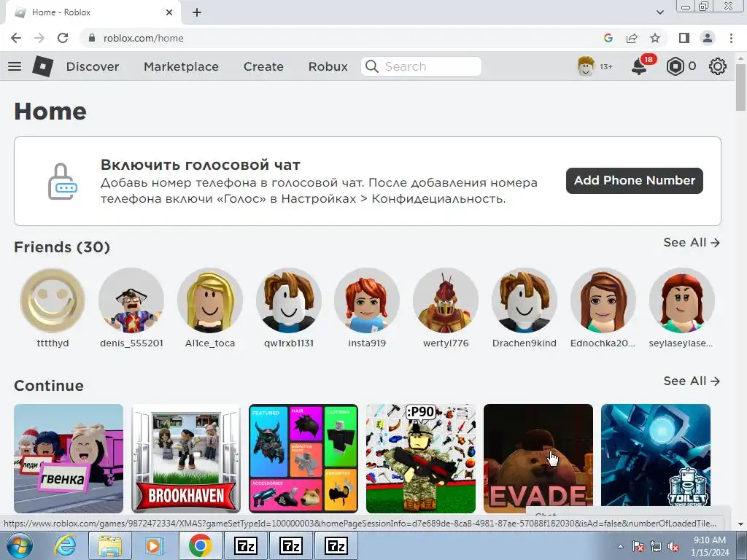Bookmark this page with star icon
The image size is (747, 560).
pos(656,38)
